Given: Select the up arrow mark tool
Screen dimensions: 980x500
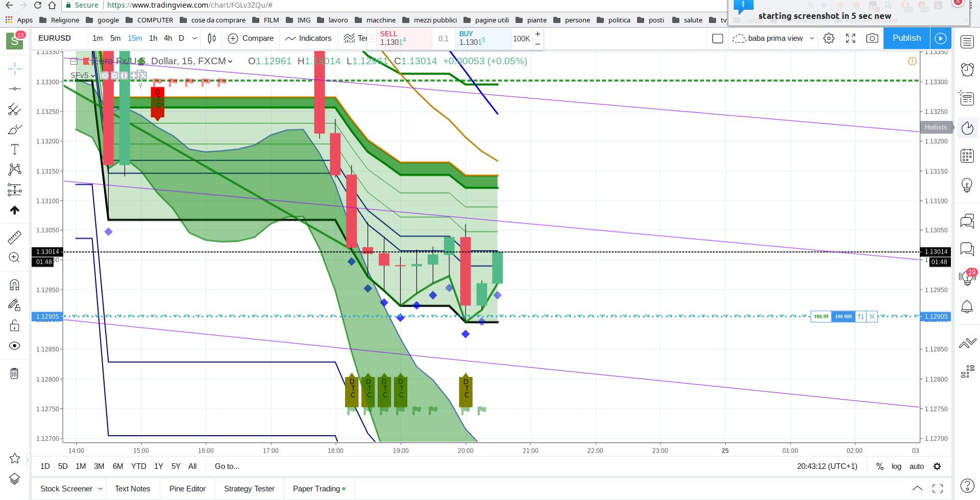Looking at the screenshot, I should click(15, 210).
